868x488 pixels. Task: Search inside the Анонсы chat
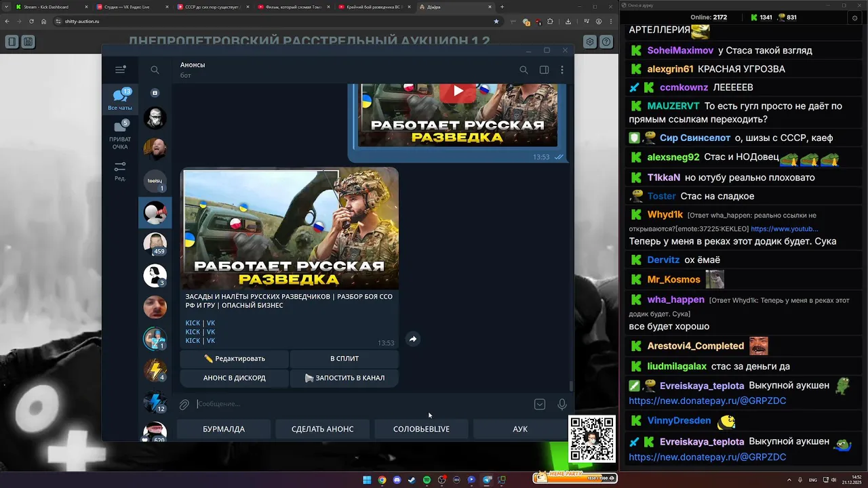pos(524,70)
